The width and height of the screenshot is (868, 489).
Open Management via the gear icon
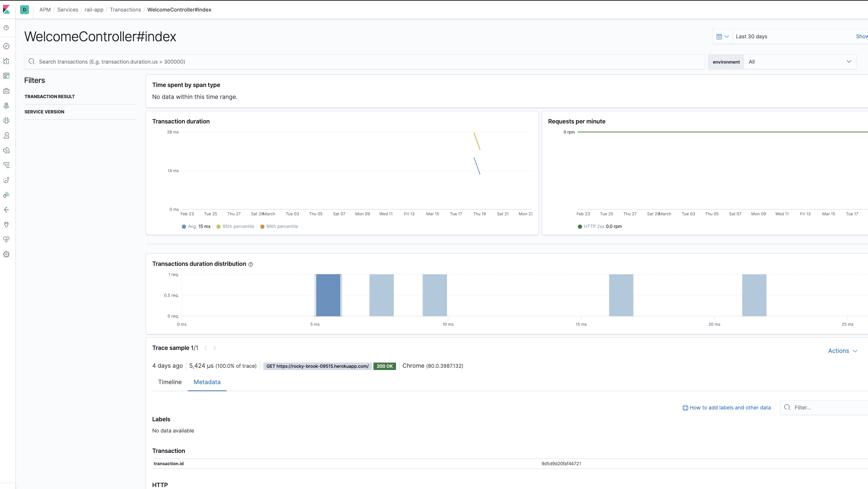6,254
